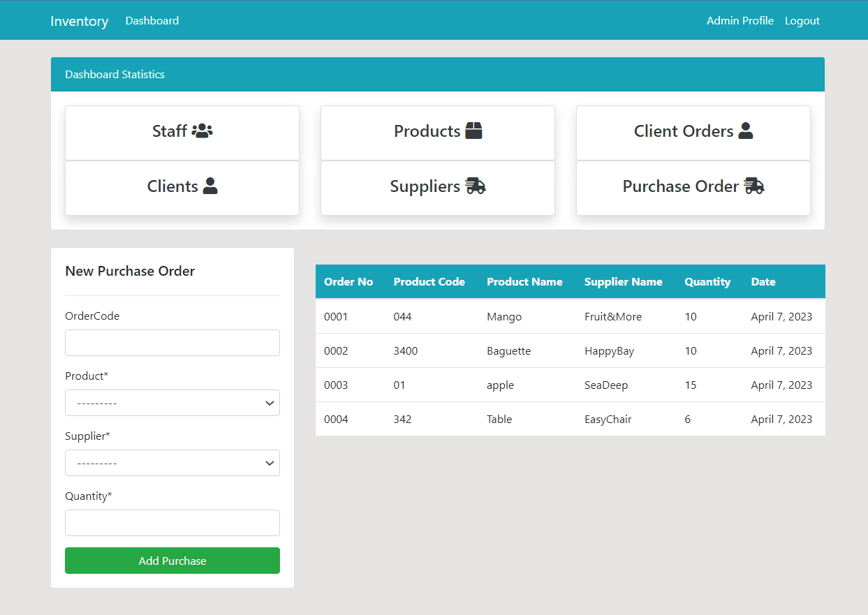Viewport: 868px width, 615px height.
Task: Click the Suppliers truck icon
Action: [x=476, y=186]
